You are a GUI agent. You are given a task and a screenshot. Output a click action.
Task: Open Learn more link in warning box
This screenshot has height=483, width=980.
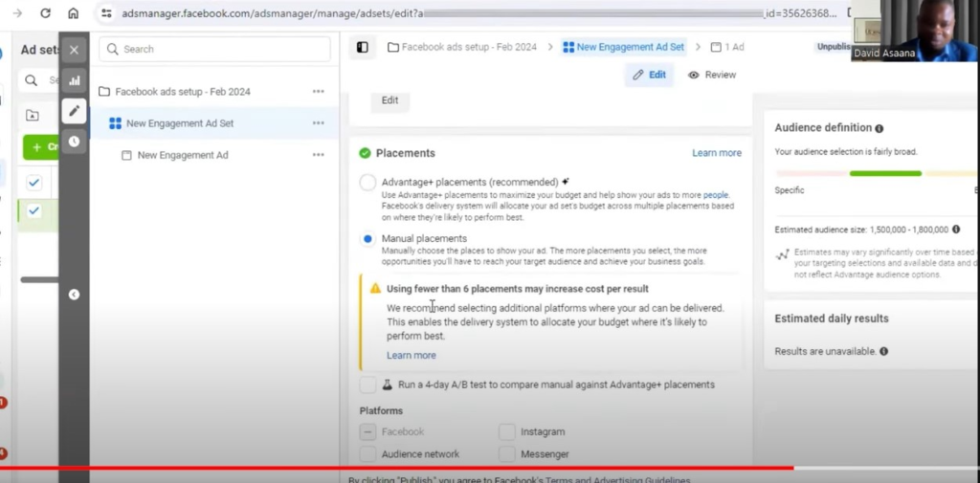coord(412,356)
